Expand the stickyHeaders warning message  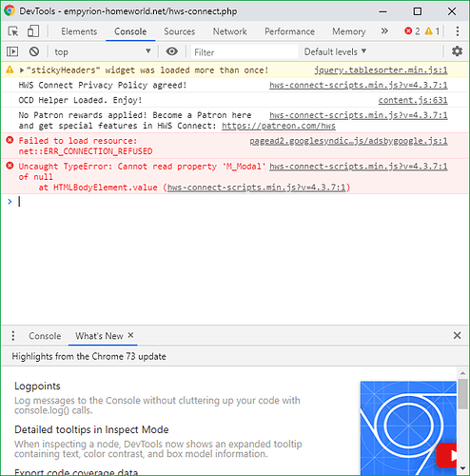(x=22, y=70)
